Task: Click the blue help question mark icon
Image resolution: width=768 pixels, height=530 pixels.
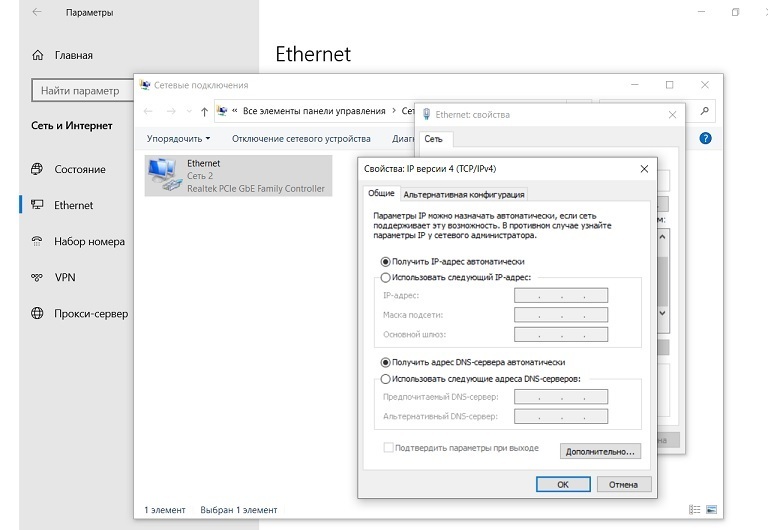Action: point(705,139)
